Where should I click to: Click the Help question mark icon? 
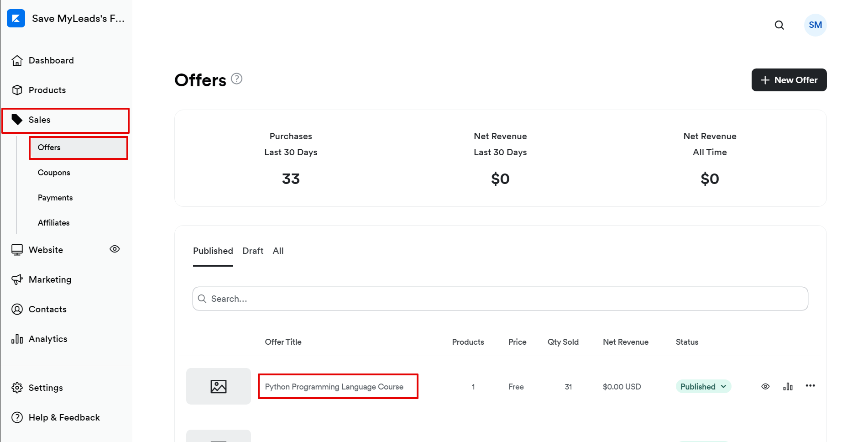[x=17, y=417]
